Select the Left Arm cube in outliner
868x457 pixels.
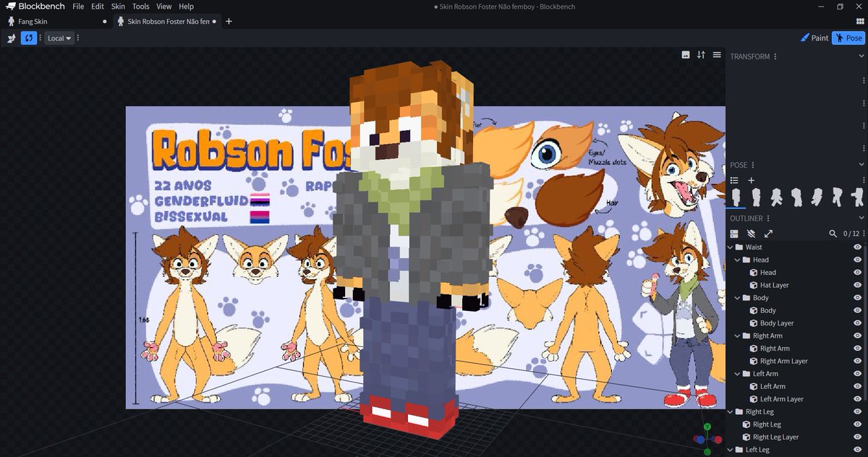click(772, 386)
